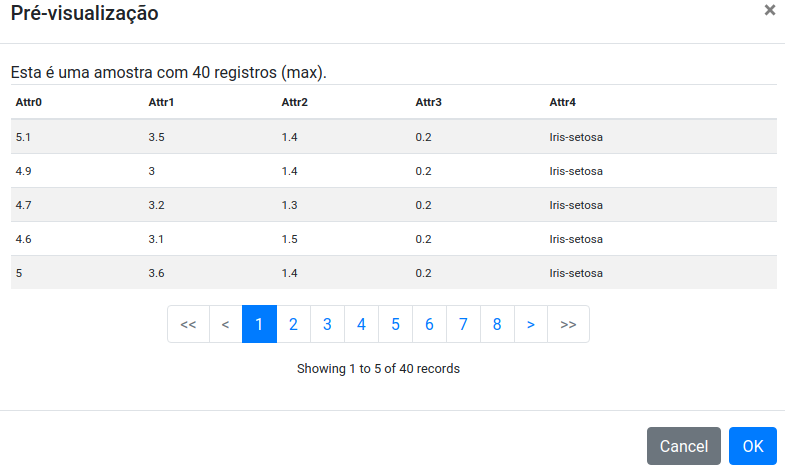Close the Pré-visualização dialog with X
This screenshot has width=785, height=473.
[769, 10]
